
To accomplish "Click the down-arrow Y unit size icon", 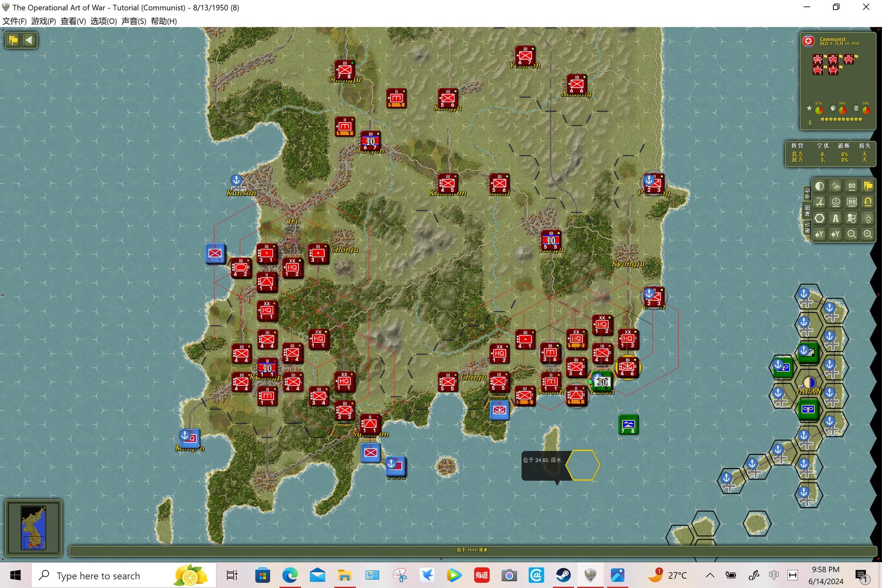I will [x=836, y=234].
